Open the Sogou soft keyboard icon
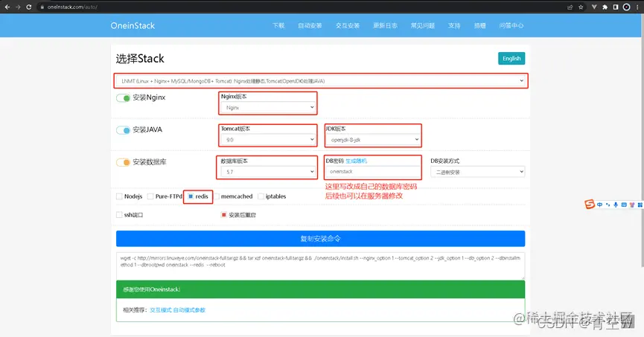Image resolution: width=644 pixels, height=337 pixels. [x=624, y=205]
